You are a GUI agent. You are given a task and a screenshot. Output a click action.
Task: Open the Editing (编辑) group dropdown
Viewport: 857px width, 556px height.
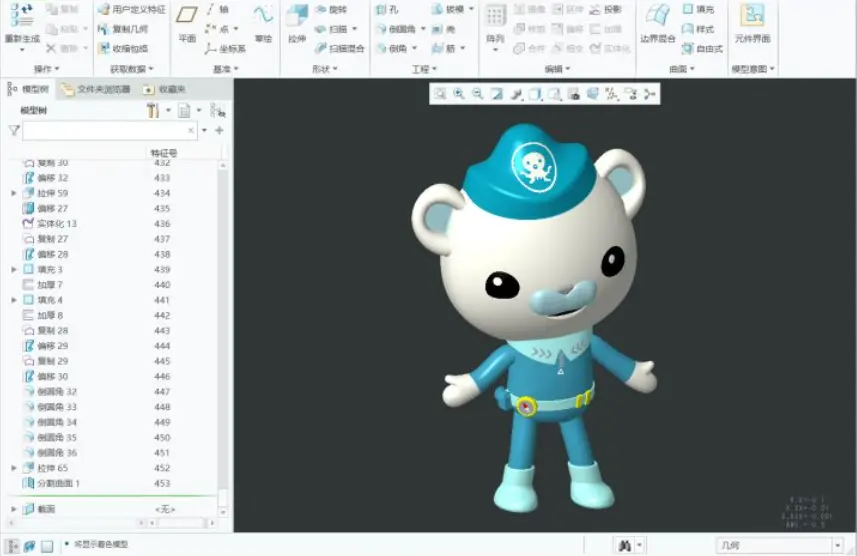click(x=557, y=69)
